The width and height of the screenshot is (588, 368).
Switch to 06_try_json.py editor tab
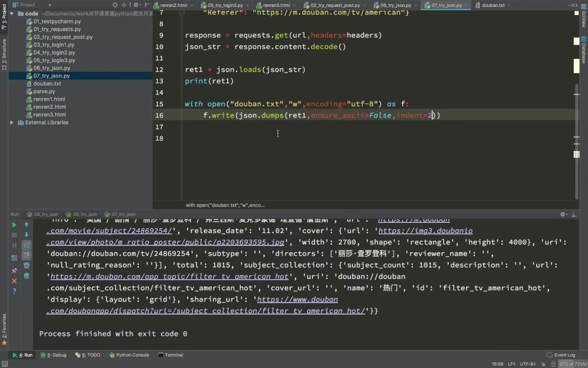pyautogui.click(x=396, y=5)
